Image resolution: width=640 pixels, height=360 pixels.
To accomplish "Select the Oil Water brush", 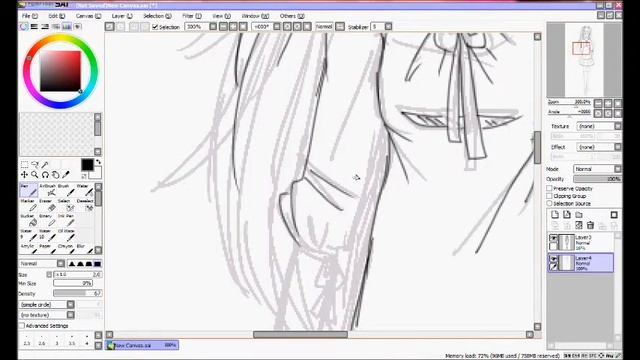I will tap(66, 235).
